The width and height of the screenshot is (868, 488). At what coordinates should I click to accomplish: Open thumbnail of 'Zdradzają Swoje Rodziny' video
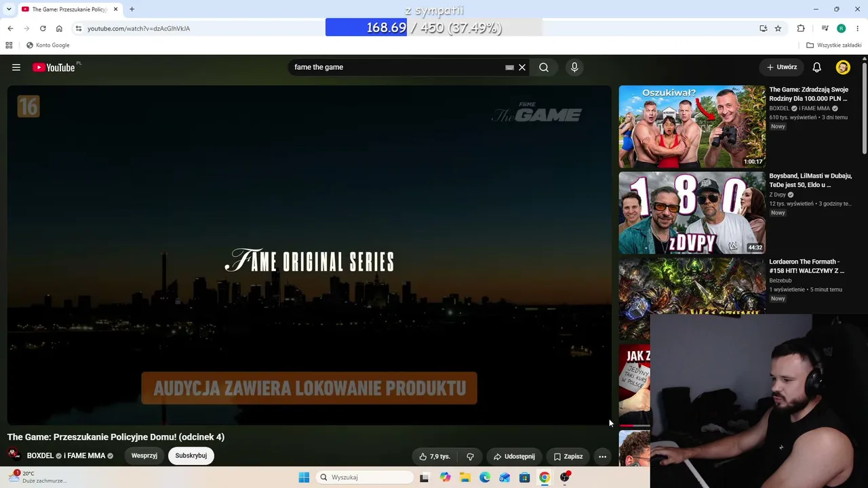point(692,126)
